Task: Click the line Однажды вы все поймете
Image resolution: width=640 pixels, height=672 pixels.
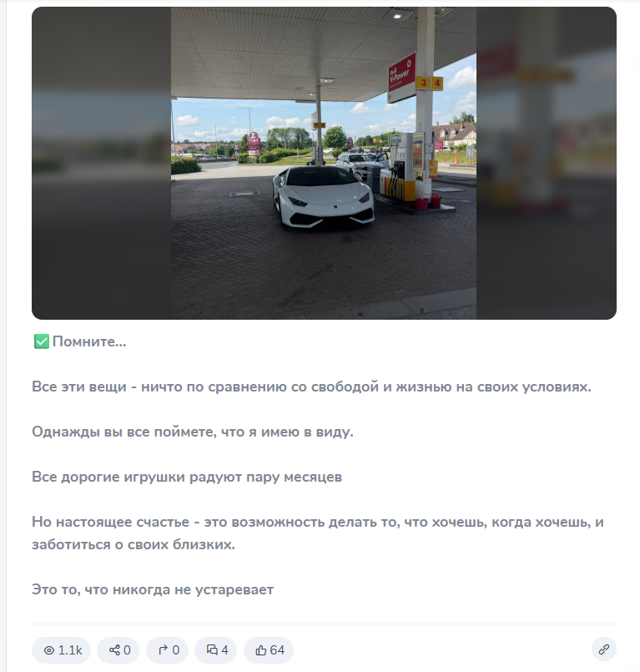Action: tap(193, 432)
